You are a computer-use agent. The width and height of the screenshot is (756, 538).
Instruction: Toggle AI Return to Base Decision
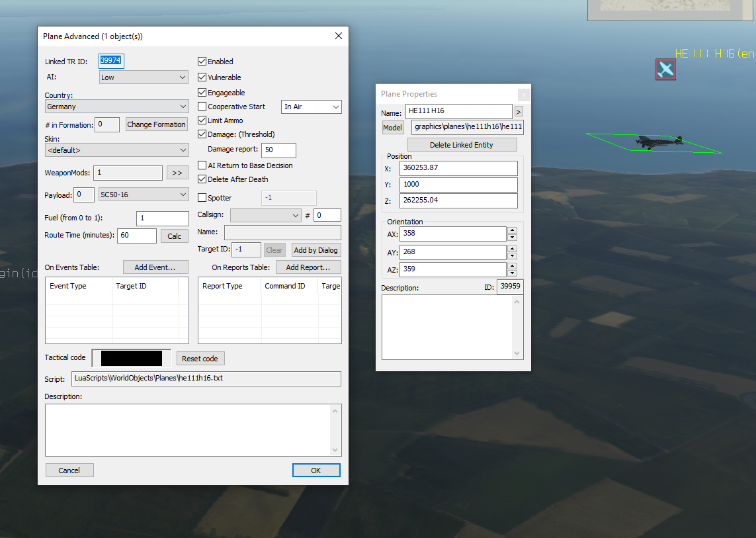tap(202, 165)
